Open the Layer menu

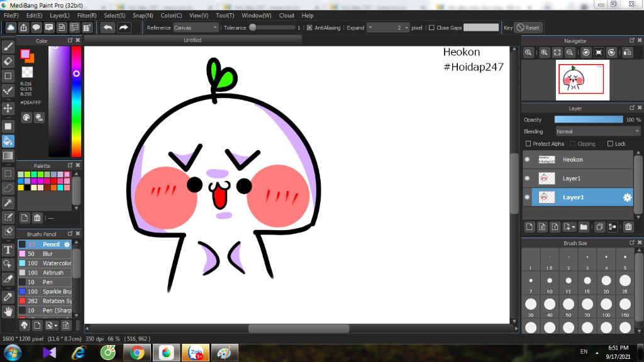pyautogui.click(x=60, y=16)
